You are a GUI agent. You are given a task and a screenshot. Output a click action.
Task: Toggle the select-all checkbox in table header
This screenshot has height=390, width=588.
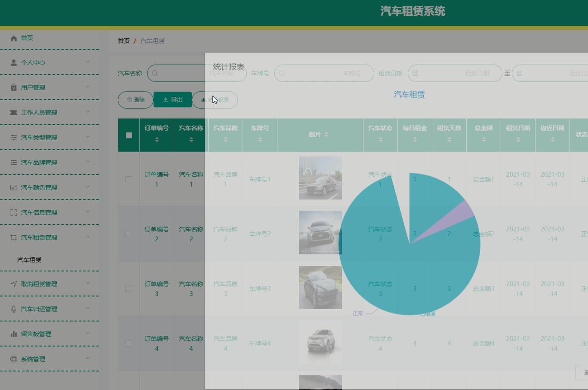point(129,135)
